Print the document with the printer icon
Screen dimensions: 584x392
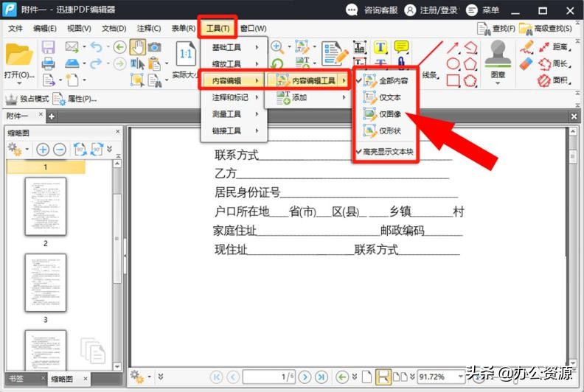pyautogui.click(x=48, y=63)
